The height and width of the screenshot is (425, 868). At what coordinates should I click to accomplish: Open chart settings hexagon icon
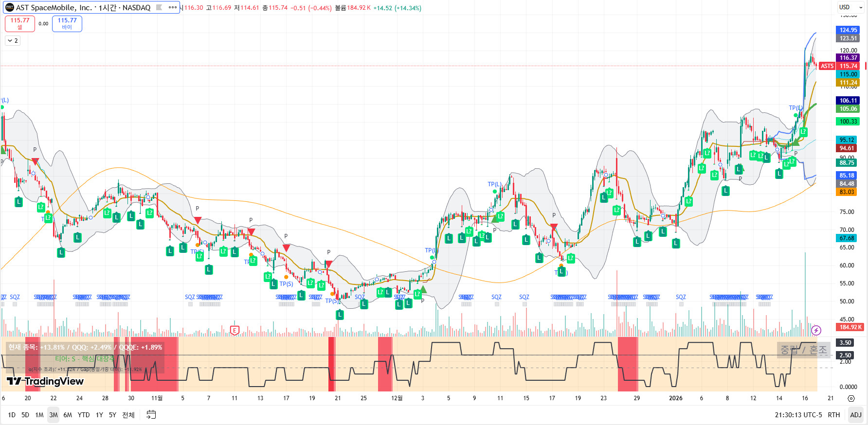click(851, 398)
